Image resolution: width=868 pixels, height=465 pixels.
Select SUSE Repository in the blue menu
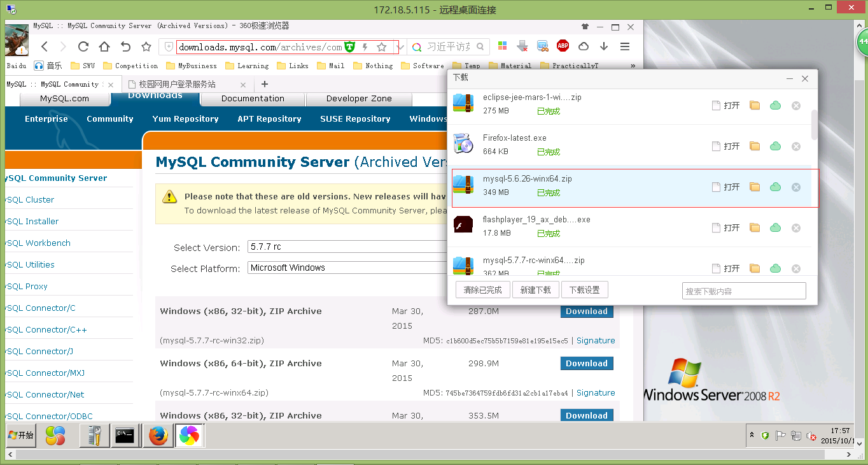(x=355, y=118)
